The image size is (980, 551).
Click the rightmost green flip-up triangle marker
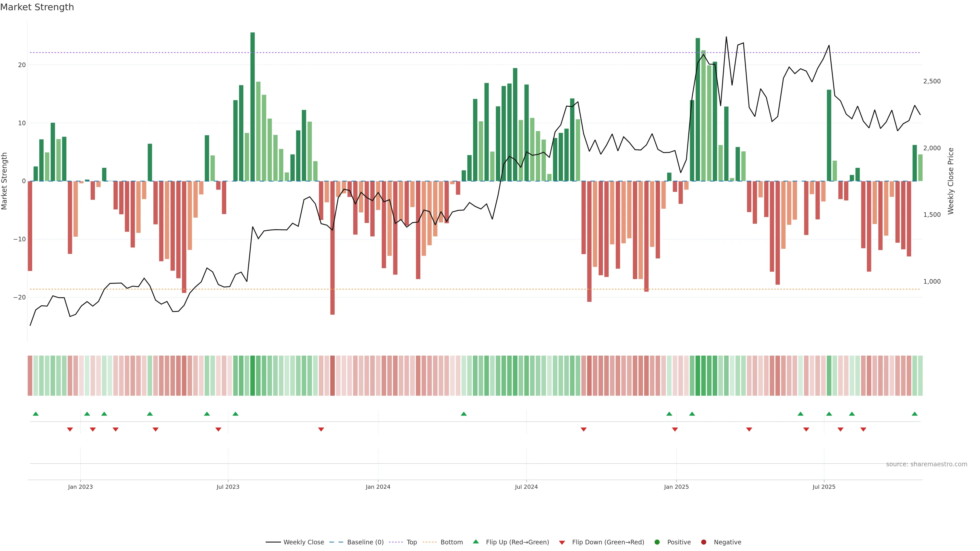pos(915,414)
